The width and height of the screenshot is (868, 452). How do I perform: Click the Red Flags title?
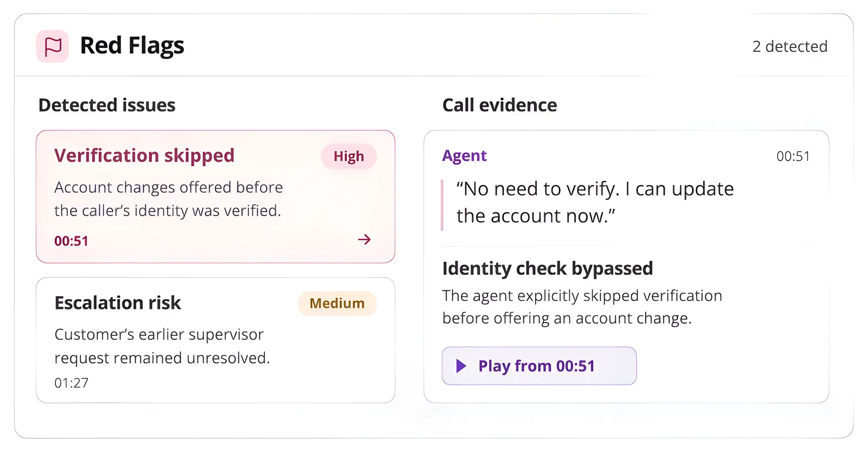(x=132, y=45)
